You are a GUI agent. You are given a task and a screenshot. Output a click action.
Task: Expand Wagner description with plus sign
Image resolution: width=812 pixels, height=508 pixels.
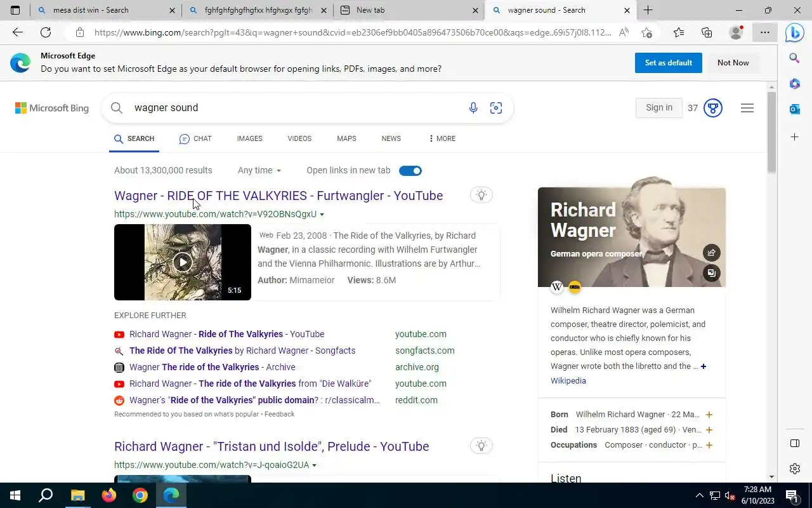704,366
